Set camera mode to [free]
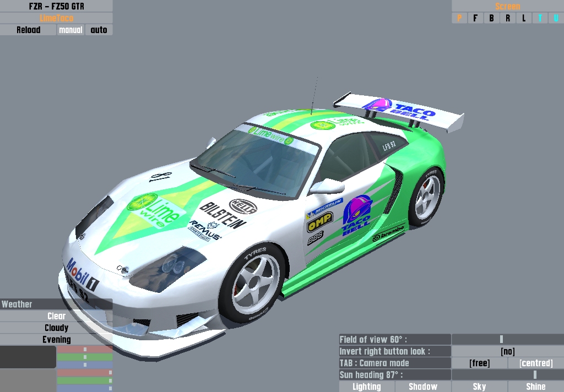The image size is (564, 392). point(480,363)
